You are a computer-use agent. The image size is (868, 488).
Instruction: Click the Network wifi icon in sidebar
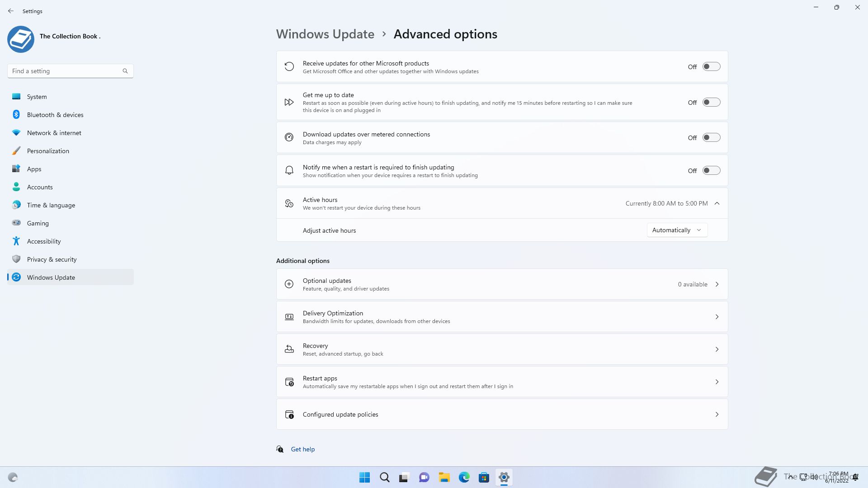[x=16, y=133]
